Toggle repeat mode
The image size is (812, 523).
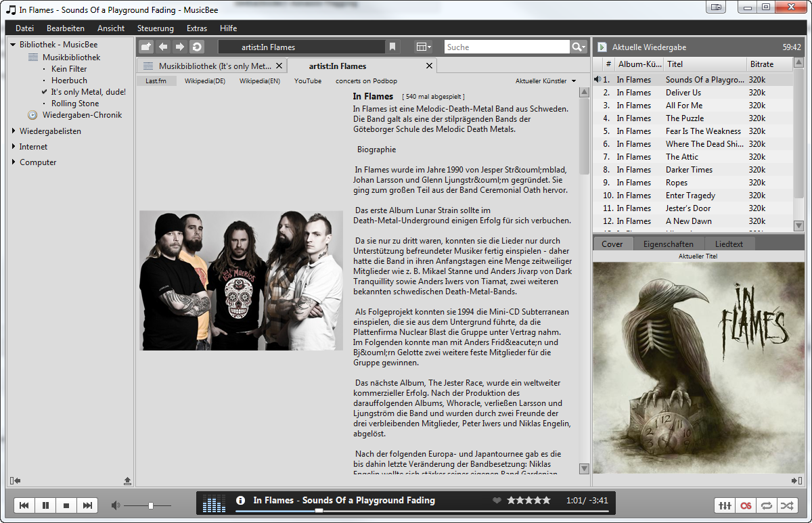pos(766,505)
